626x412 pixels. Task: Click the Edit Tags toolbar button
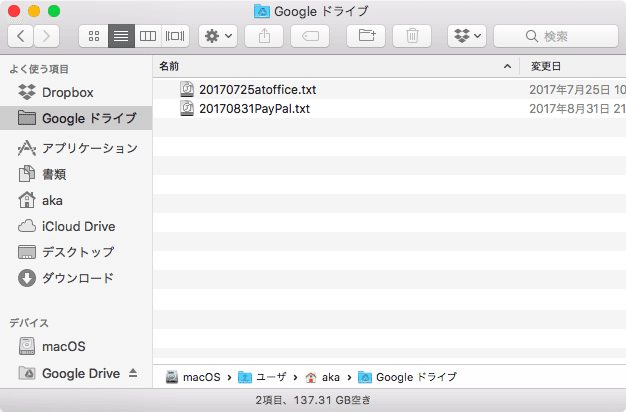coord(310,36)
